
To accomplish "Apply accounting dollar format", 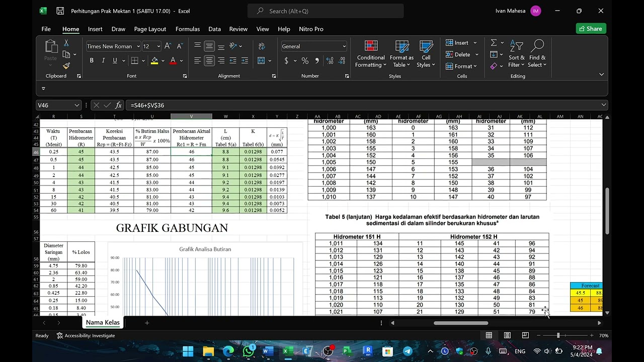I will [x=286, y=61].
